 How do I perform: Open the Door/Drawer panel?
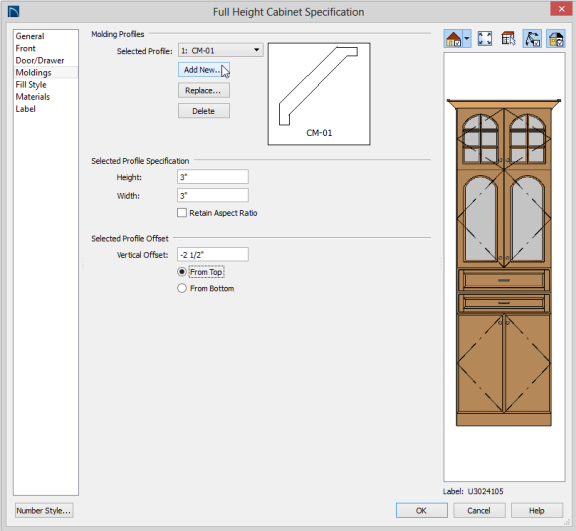[x=40, y=60]
